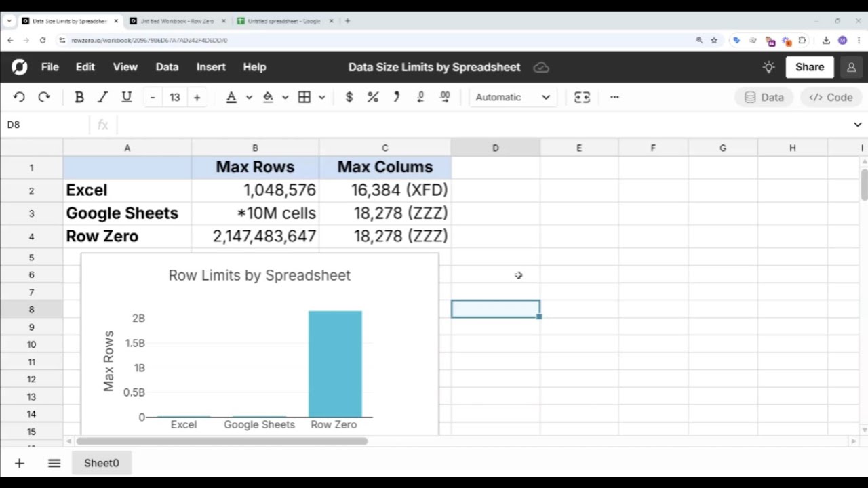Click the merge cells icon

tap(582, 97)
